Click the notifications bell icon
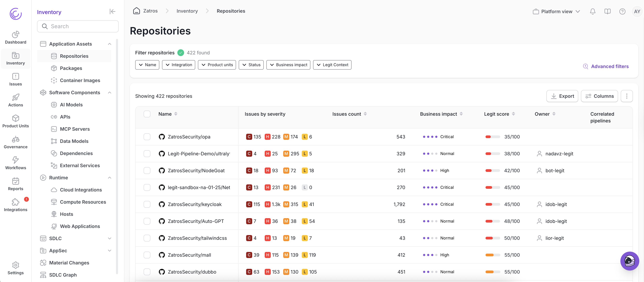This screenshot has width=644, height=282. (x=593, y=11)
